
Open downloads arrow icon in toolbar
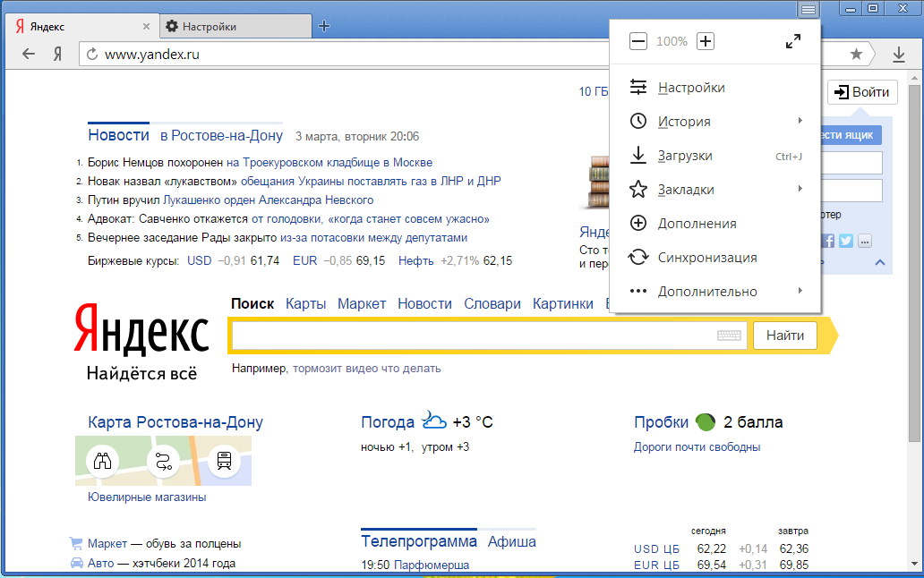pyautogui.click(x=899, y=55)
